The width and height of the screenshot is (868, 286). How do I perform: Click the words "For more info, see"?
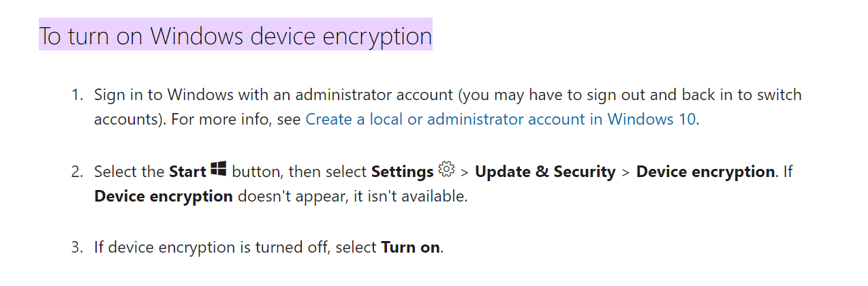[236, 119]
